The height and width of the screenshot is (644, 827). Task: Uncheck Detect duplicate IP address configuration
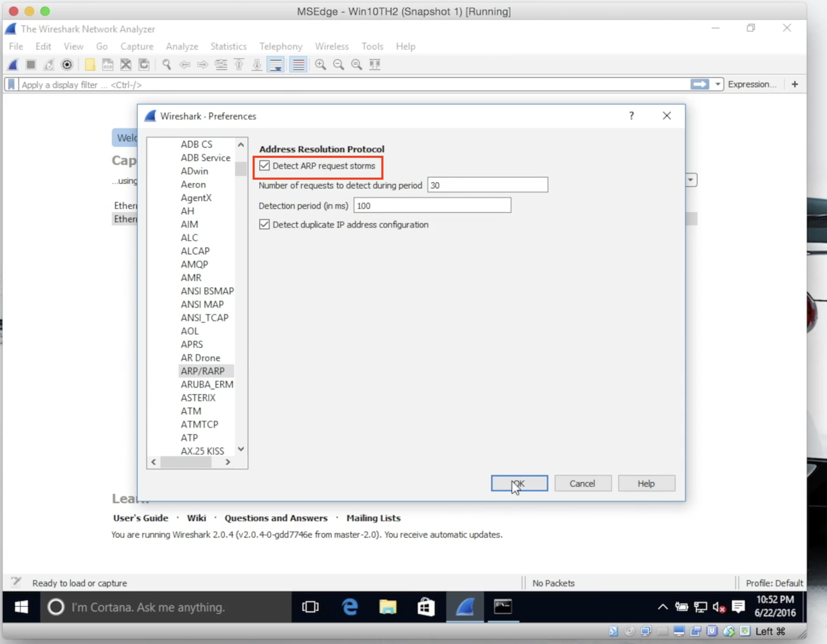tap(265, 224)
